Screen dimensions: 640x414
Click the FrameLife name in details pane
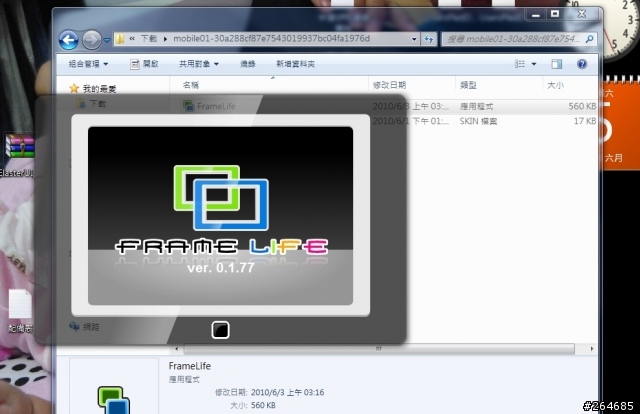tap(189, 366)
